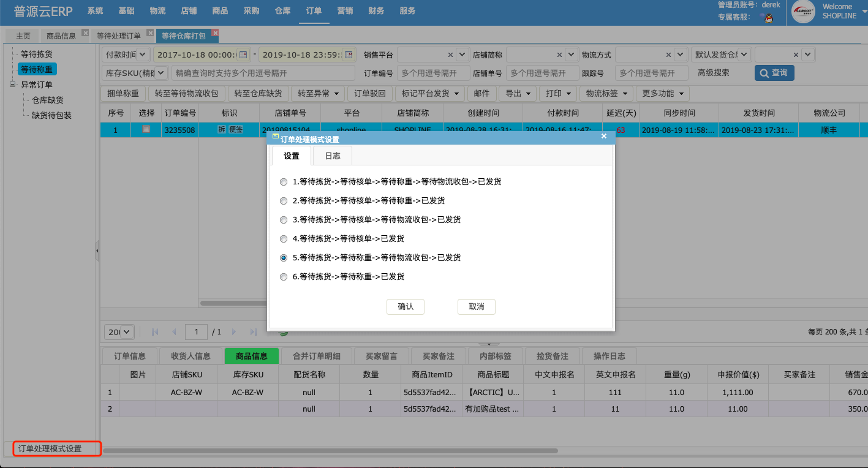
Task: Collapse the 异常订单 tree node
Action: [x=12, y=85]
